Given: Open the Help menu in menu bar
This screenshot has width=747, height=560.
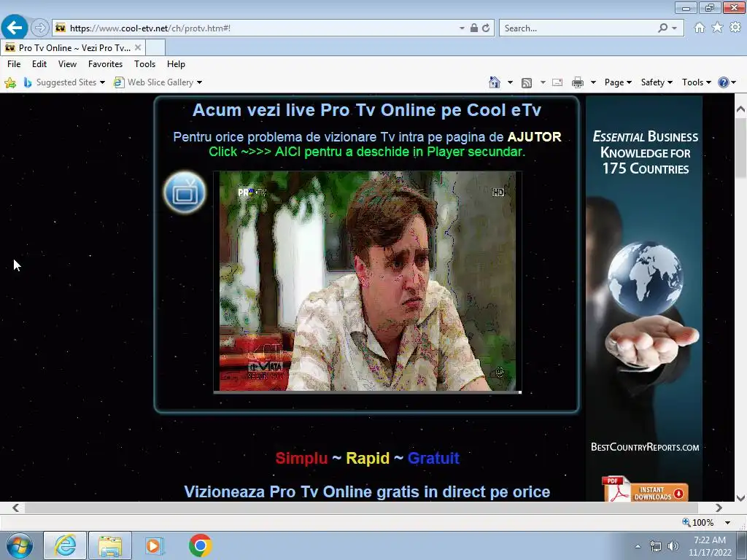Looking at the screenshot, I should pos(176,64).
